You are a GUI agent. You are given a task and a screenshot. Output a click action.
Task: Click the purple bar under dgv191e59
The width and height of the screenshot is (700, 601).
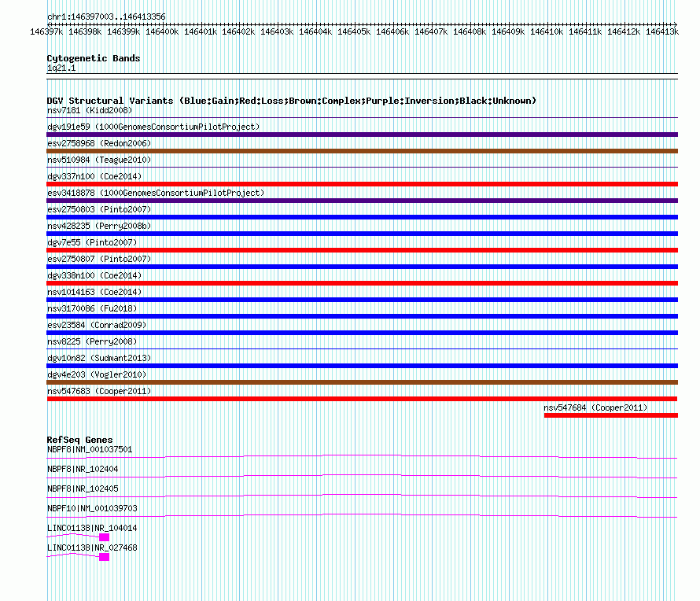362,135
